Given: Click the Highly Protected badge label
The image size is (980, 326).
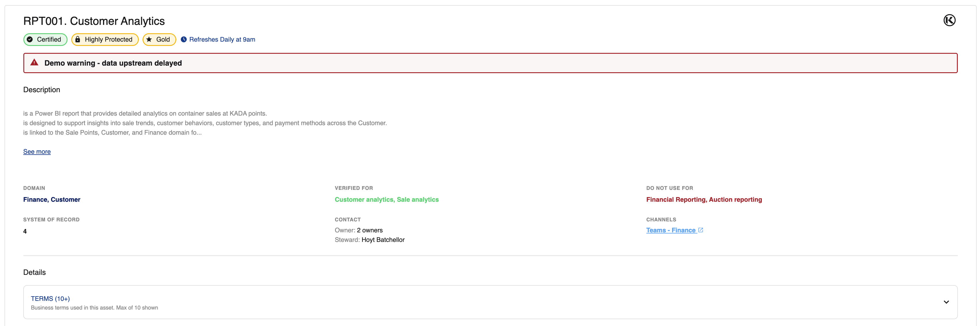Looking at the screenshot, I should coord(109,39).
